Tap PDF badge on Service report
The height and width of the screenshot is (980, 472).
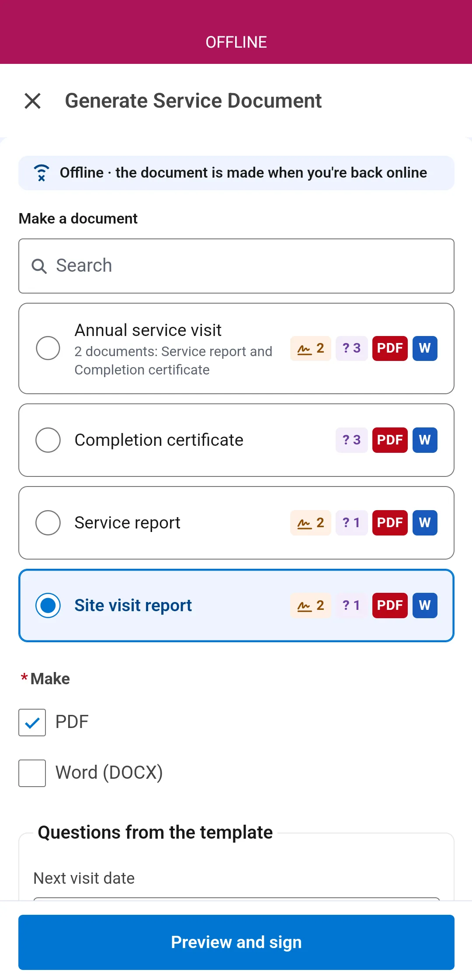(390, 523)
